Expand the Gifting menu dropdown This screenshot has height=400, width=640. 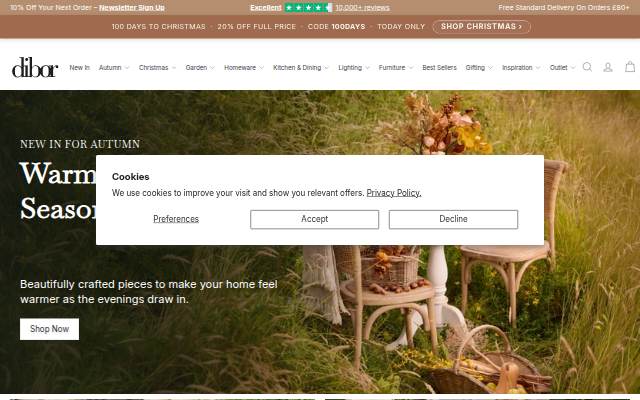pos(479,67)
